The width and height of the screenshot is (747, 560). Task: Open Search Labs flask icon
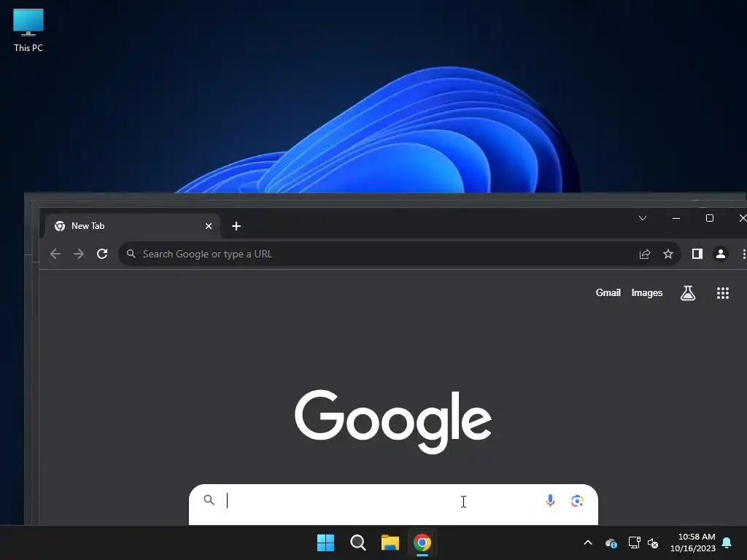click(687, 293)
